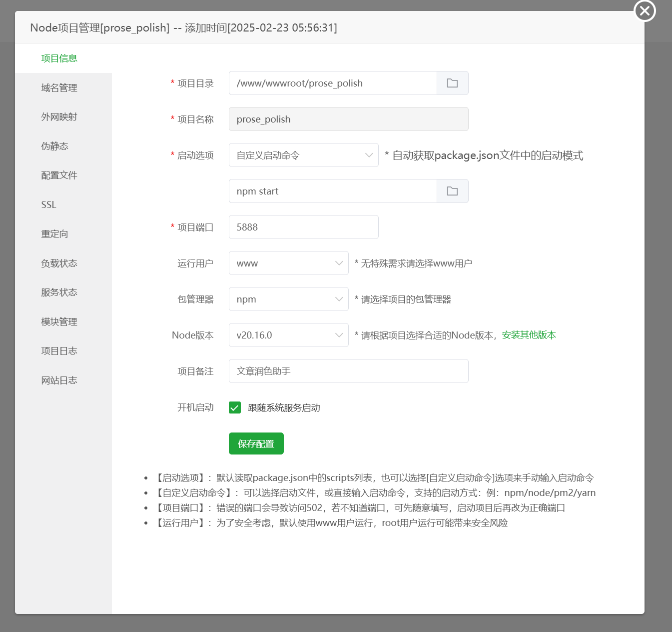Click the folder icon next to npm start

tap(452, 191)
